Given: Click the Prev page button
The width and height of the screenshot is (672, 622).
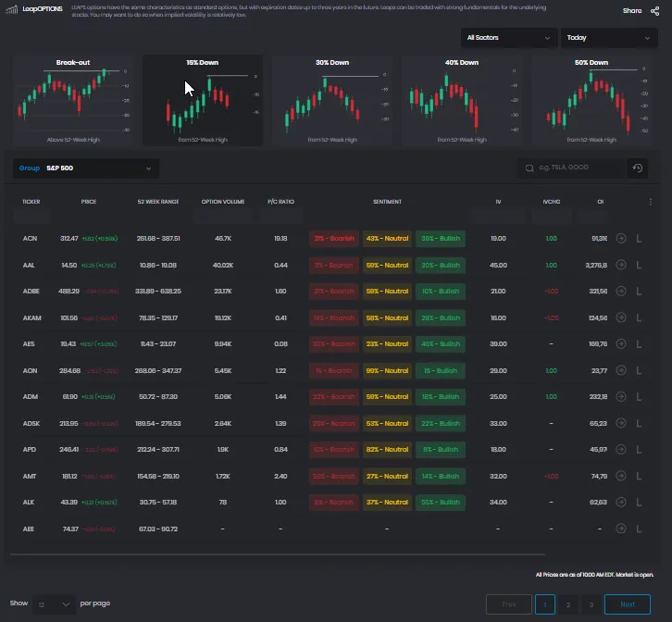Looking at the screenshot, I should tap(509, 604).
